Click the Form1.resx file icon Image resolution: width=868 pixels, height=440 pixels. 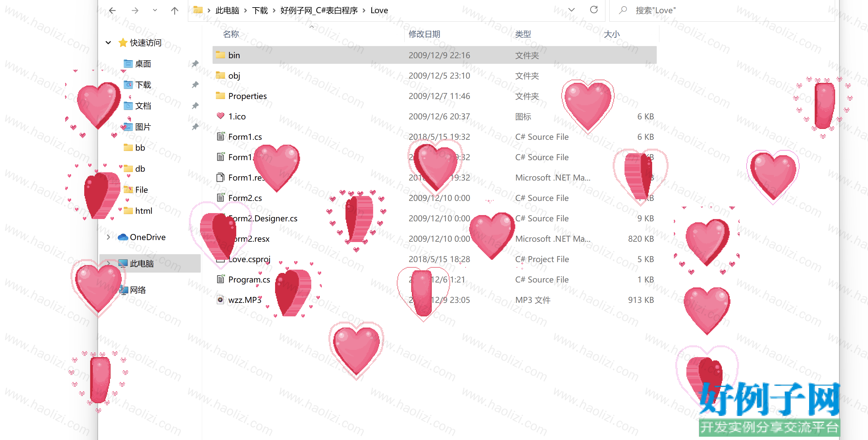tap(220, 177)
